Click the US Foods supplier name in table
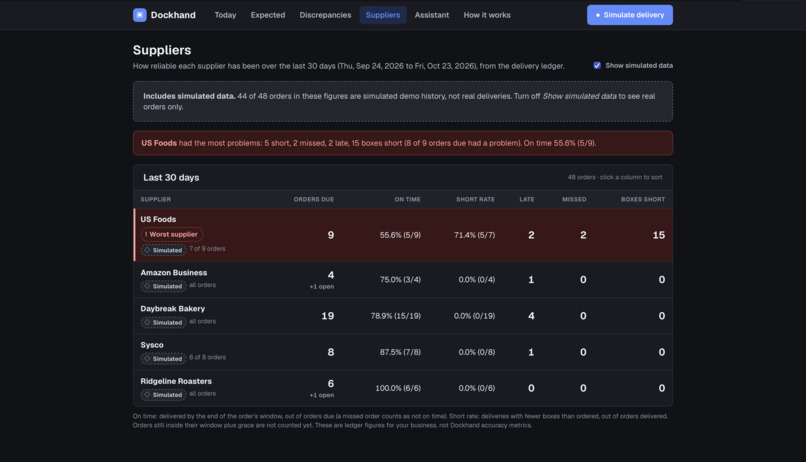Image resolution: width=806 pixels, height=462 pixels. tap(158, 219)
